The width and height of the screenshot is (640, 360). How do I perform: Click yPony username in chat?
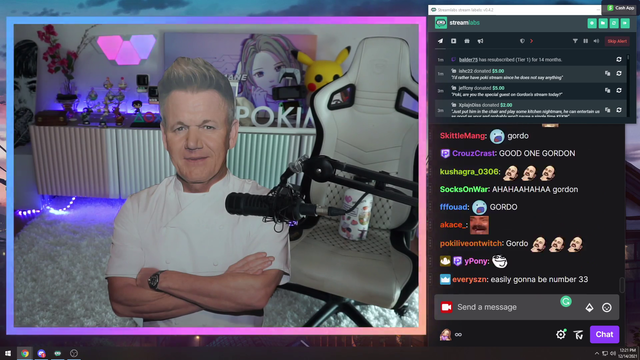click(x=476, y=261)
